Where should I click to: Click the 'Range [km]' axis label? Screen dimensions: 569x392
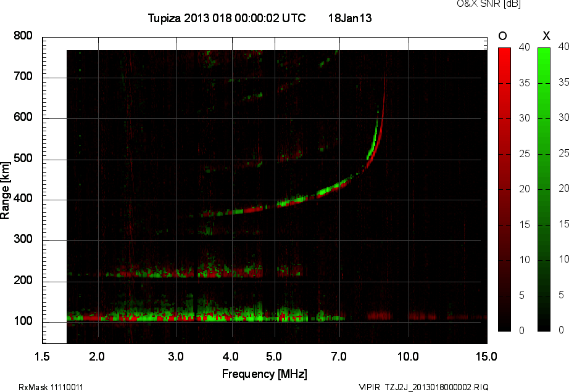5,190
